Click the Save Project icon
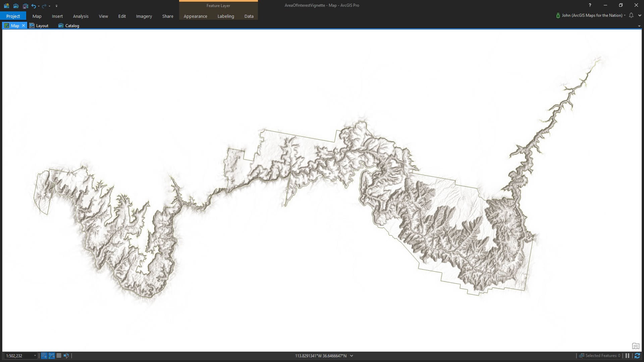 pyautogui.click(x=25, y=6)
